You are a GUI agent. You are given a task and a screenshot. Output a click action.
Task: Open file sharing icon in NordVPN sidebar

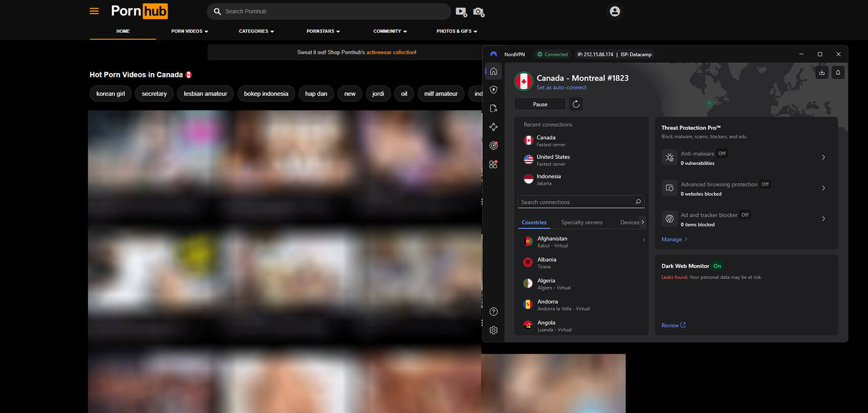tap(493, 108)
